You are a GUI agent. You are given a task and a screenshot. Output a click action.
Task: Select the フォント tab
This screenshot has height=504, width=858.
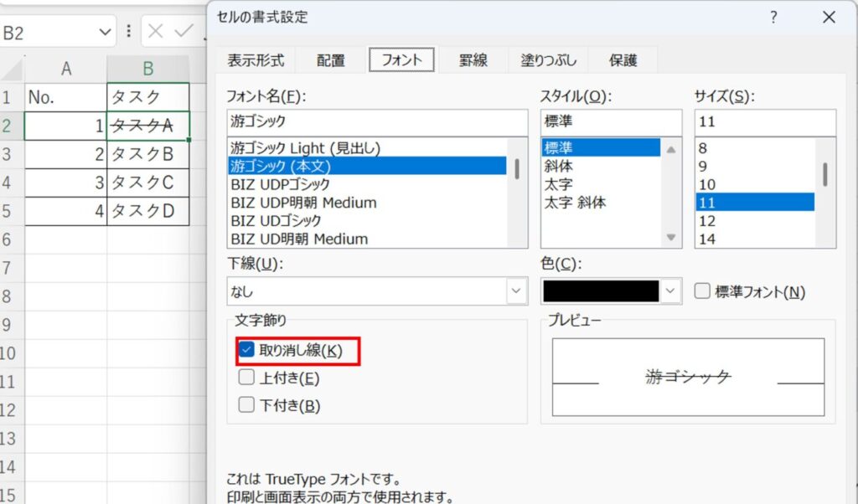(x=401, y=59)
